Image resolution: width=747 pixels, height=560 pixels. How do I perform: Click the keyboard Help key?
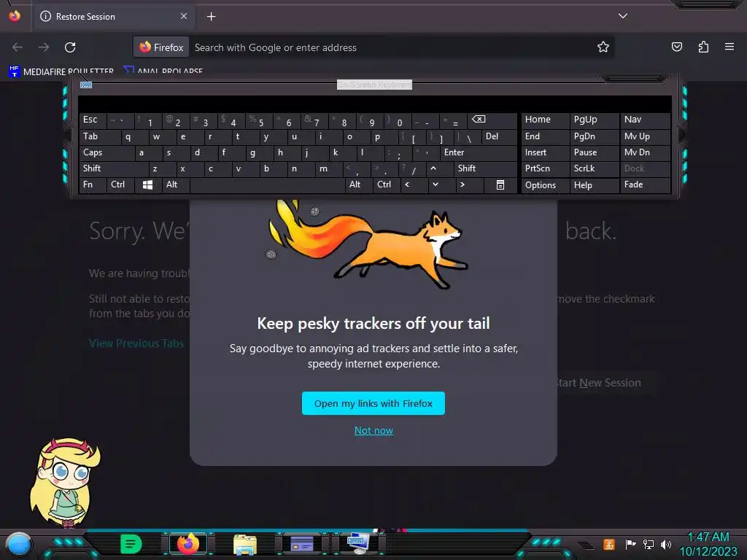click(594, 185)
